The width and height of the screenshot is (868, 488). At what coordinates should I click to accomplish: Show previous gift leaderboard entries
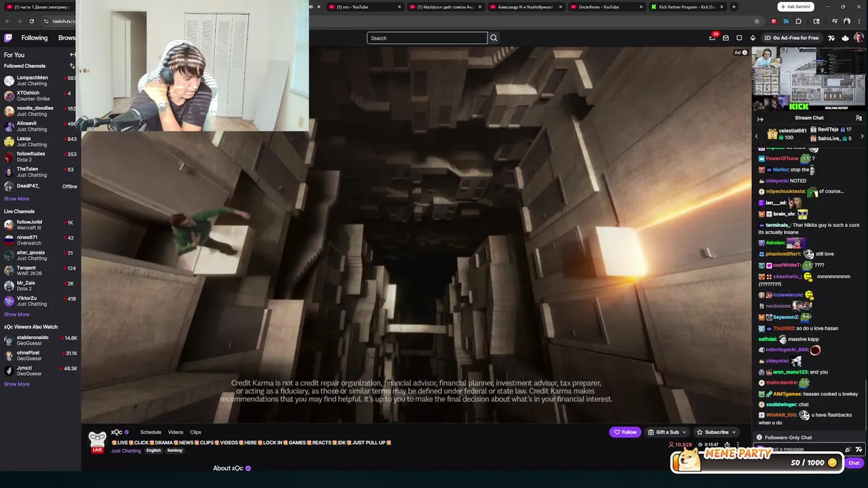point(757,136)
